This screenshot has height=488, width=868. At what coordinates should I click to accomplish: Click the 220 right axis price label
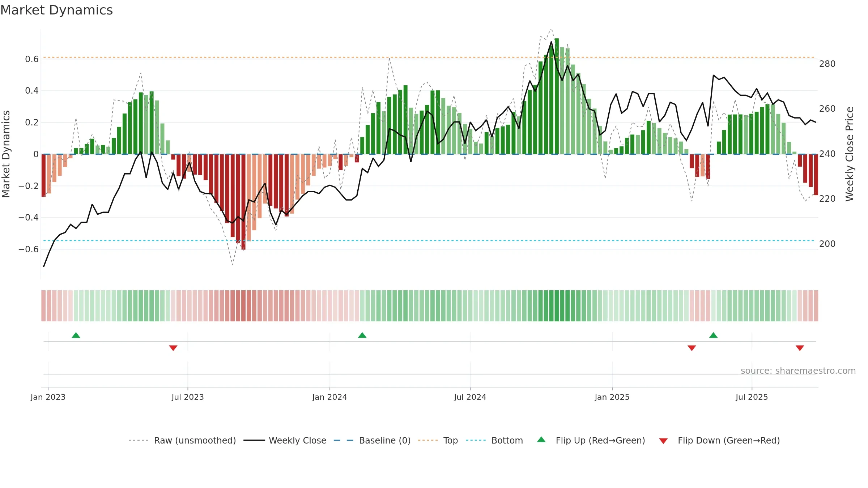[x=827, y=199]
